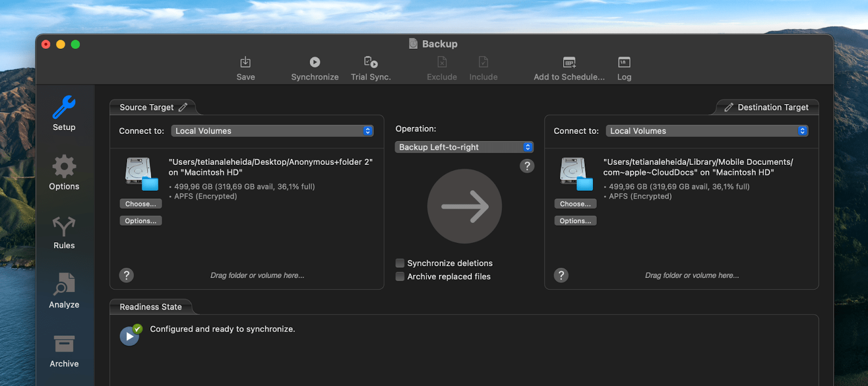The height and width of the screenshot is (386, 868).
Task: Click destination "Drag folder or volume here..." area
Action: [692, 275]
